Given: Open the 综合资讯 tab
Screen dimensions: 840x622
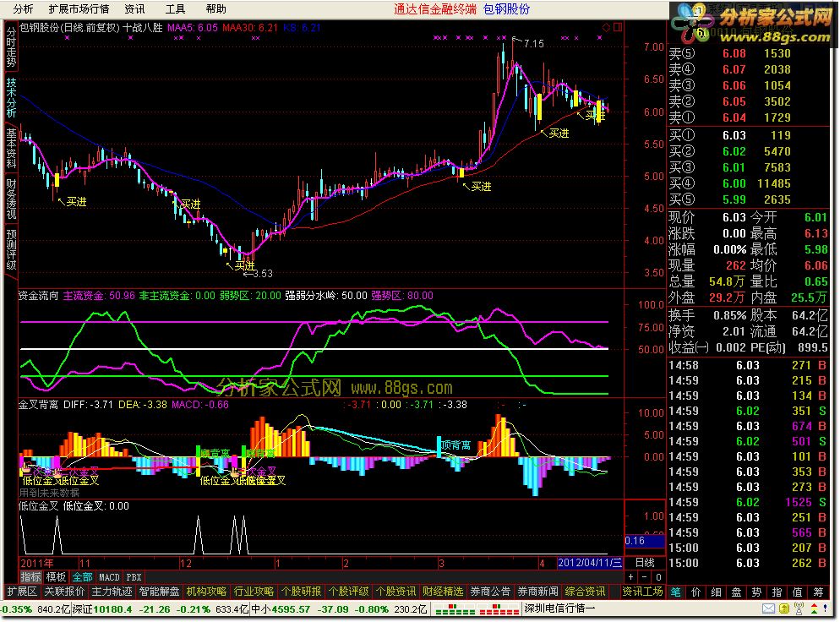Looking at the screenshot, I should pos(585,592).
